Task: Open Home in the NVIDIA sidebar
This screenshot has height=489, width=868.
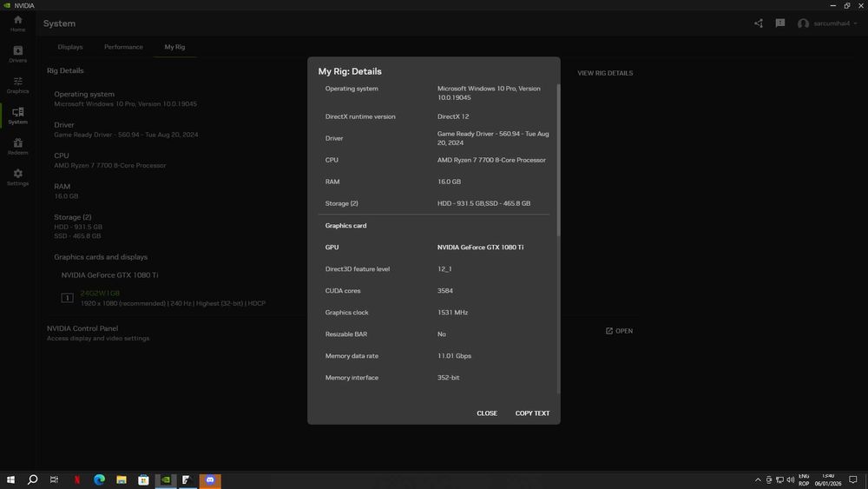Action: pos(17,23)
